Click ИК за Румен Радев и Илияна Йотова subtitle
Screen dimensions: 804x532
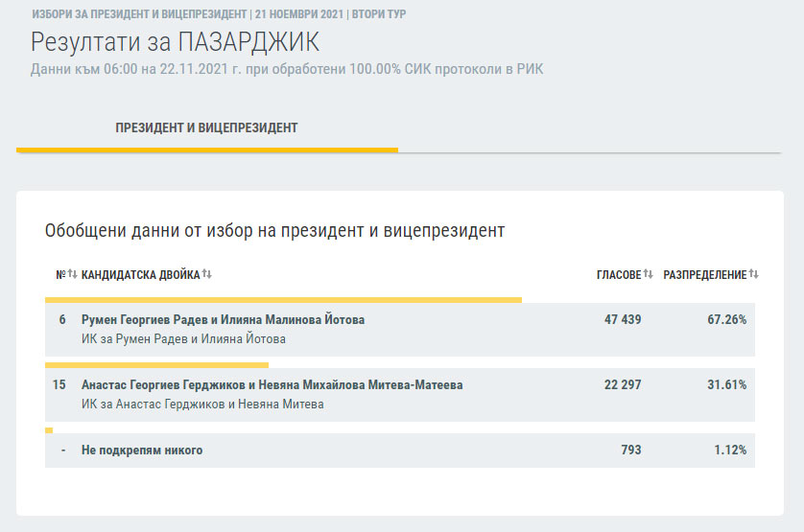[183, 339]
